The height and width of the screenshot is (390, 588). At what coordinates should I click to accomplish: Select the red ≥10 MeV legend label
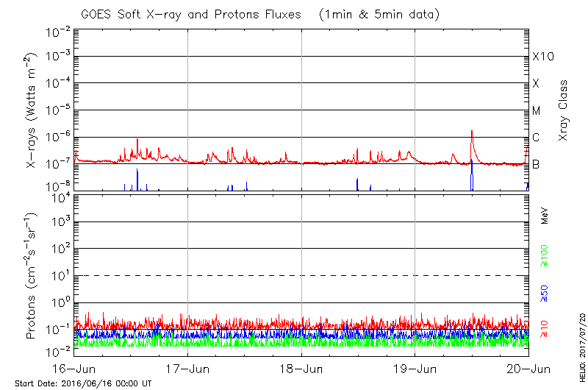click(544, 329)
